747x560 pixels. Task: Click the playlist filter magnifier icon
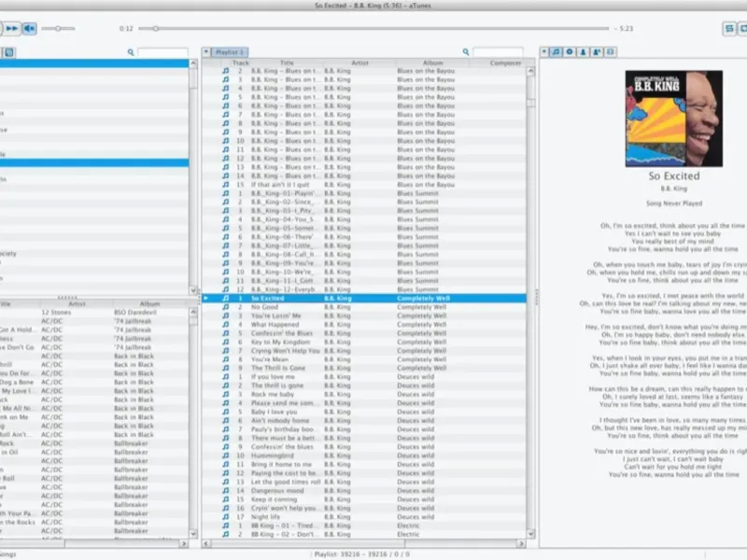tap(465, 52)
